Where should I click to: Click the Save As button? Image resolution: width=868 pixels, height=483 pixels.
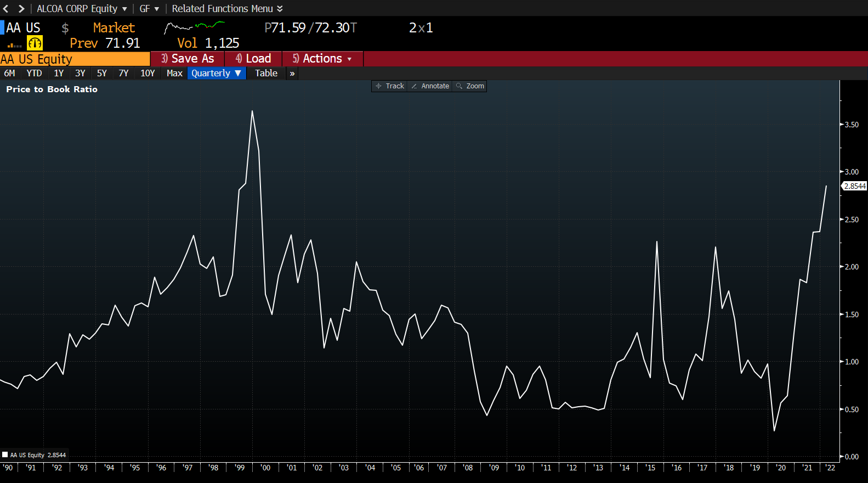[x=188, y=59]
